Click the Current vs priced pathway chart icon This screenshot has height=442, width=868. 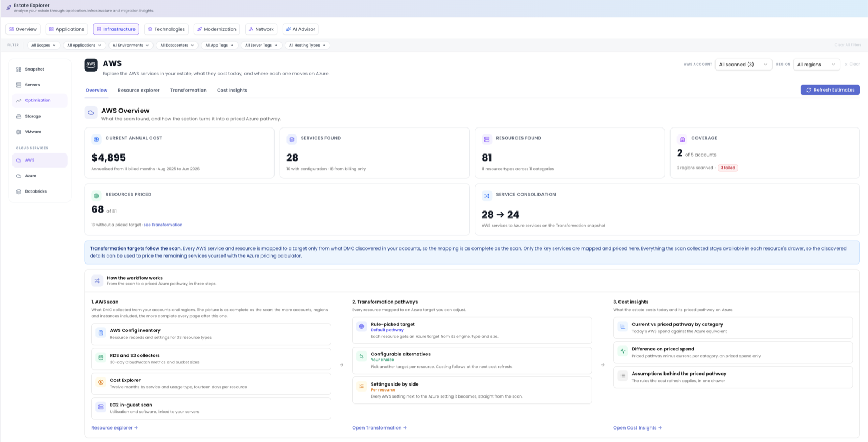[x=622, y=326]
